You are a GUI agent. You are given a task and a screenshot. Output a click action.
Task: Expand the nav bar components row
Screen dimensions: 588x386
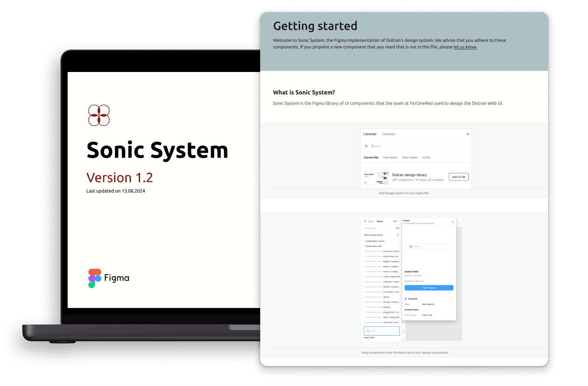click(x=382, y=302)
